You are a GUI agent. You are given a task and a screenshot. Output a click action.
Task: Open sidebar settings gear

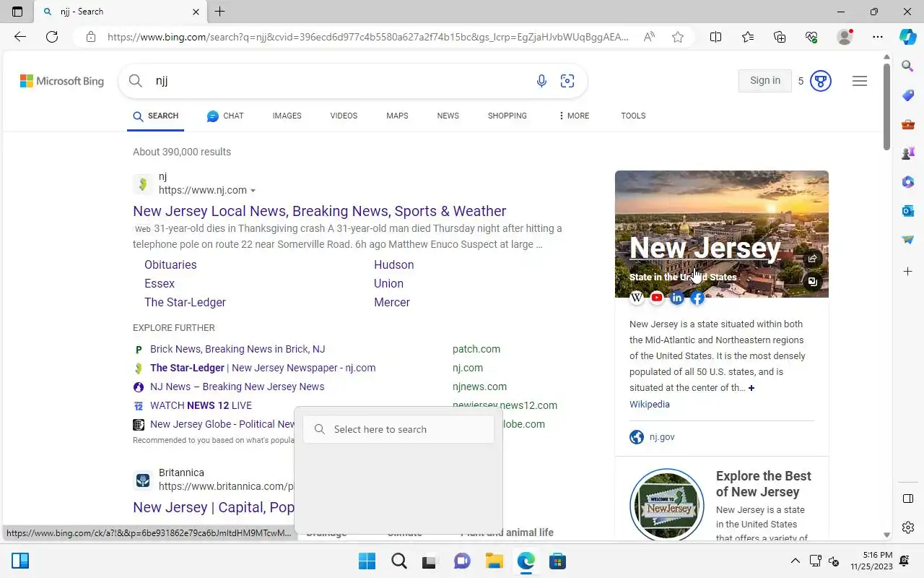point(908,527)
